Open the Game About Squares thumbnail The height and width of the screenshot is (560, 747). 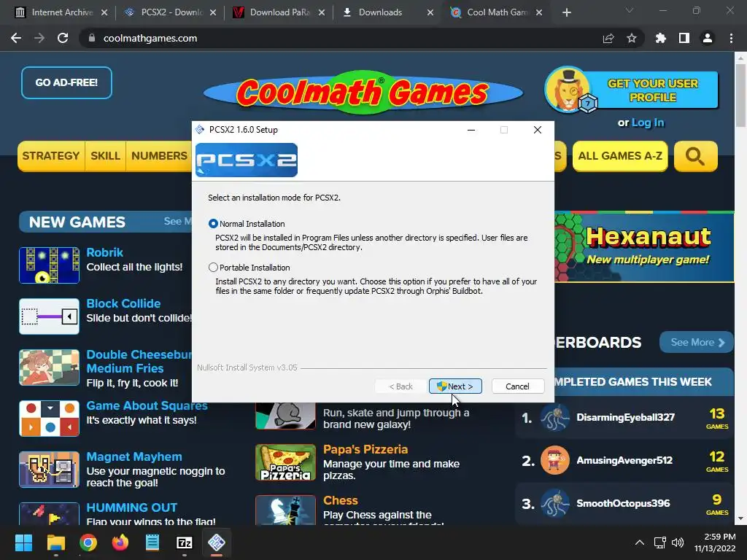[x=49, y=419]
